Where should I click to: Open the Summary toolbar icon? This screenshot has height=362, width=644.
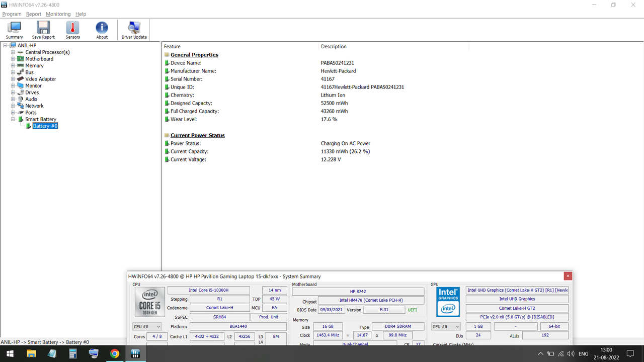14,30
